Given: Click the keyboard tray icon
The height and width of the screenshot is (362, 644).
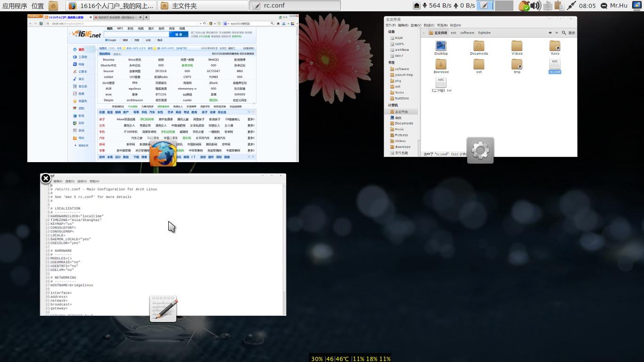Looking at the screenshot, I should tap(548, 6).
